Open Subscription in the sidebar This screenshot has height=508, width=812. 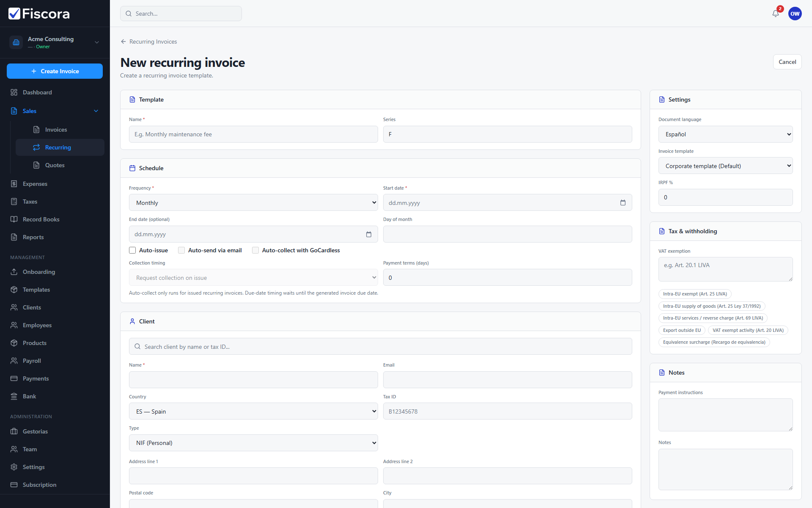(55, 485)
